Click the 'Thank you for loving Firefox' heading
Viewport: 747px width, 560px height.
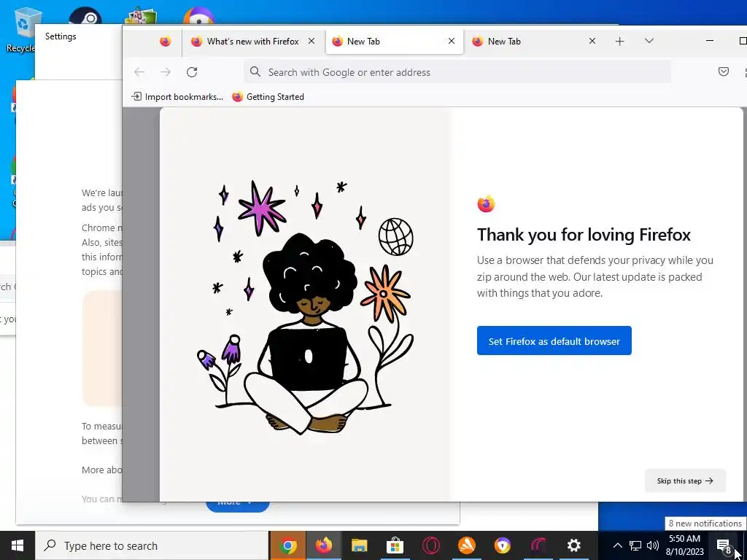[584, 235]
